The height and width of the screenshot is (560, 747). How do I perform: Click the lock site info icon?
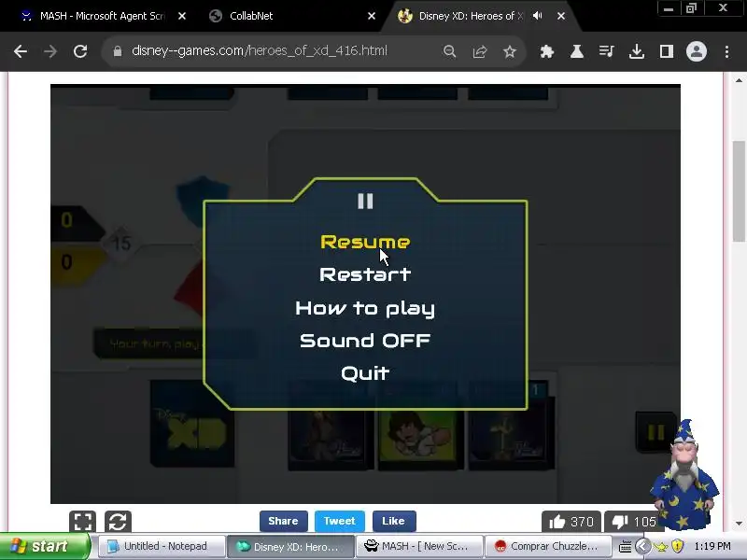point(118,51)
